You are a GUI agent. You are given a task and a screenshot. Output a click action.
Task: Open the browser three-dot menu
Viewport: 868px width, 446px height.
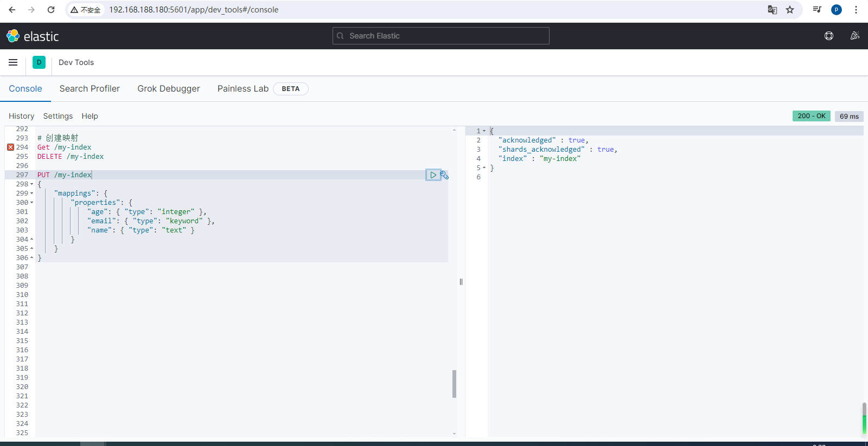click(x=856, y=10)
